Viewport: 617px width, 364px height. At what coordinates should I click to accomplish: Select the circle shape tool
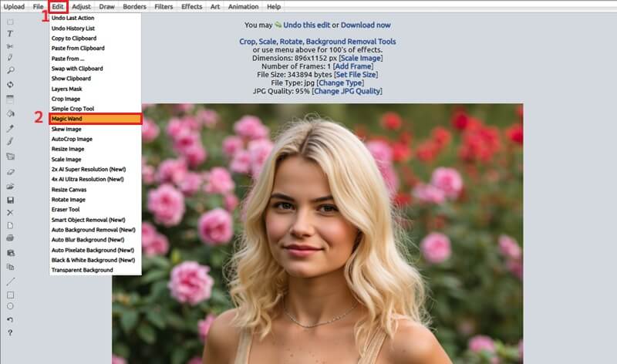point(10,306)
